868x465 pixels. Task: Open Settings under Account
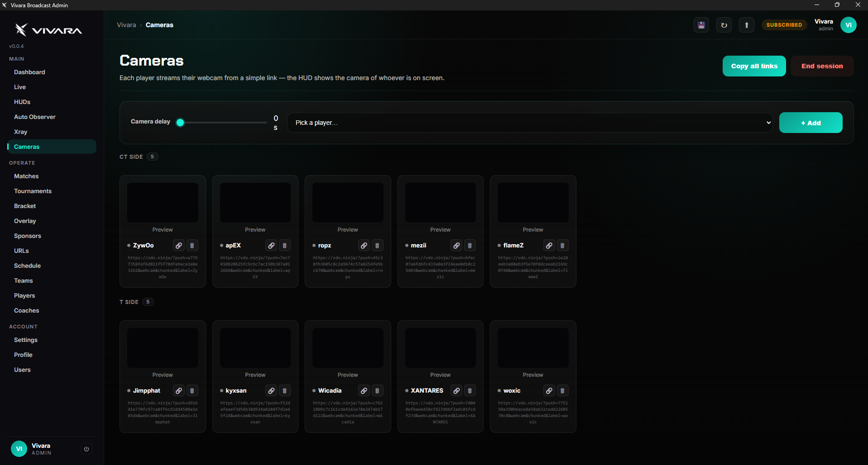[x=52, y=340]
